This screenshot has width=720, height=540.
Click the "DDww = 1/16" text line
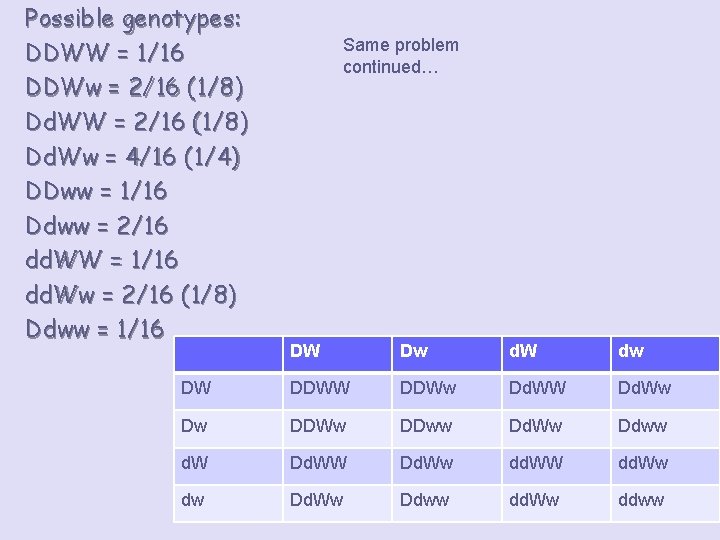(97, 191)
